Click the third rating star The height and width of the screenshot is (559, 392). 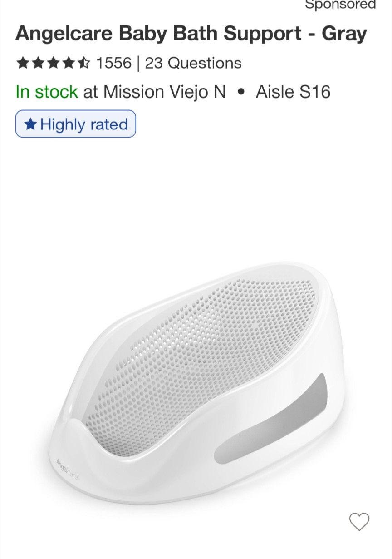53,63
